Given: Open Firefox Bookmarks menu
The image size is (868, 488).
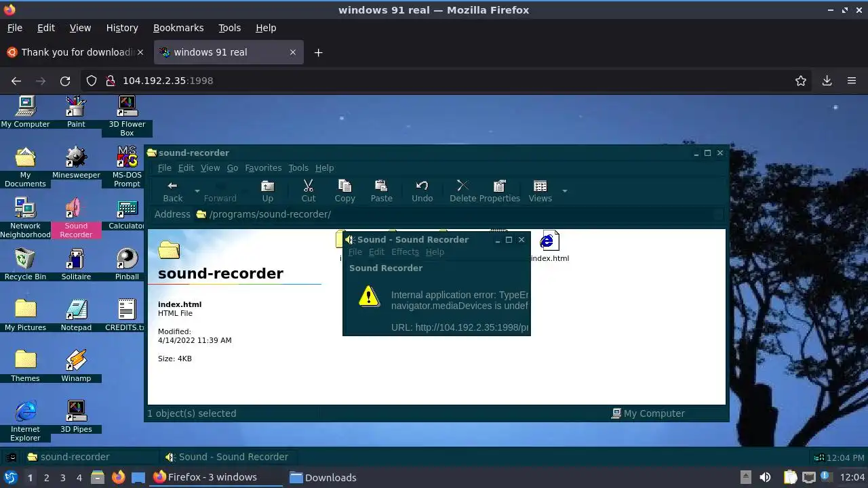Looking at the screenshot, I should click(178, 28).
